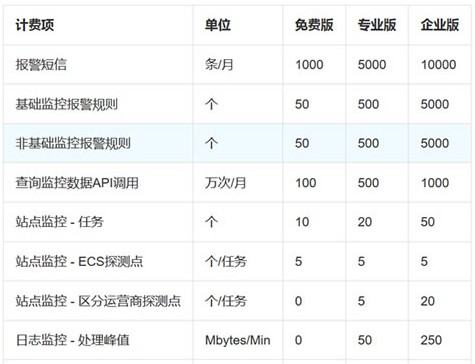The height and width of the screenshot is (364, 475).
Task: Click 日志监控 enterprise version value 250
Action: 431,340
